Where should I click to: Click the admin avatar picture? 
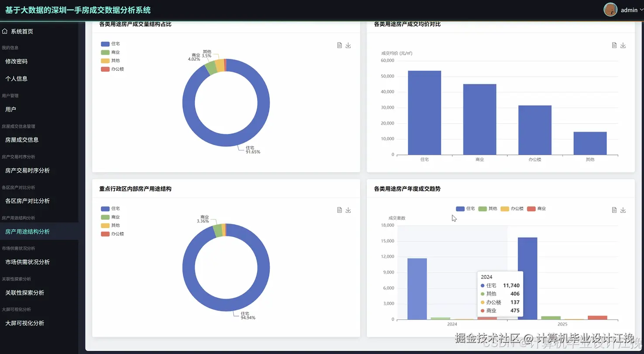[x=610, y=10]
